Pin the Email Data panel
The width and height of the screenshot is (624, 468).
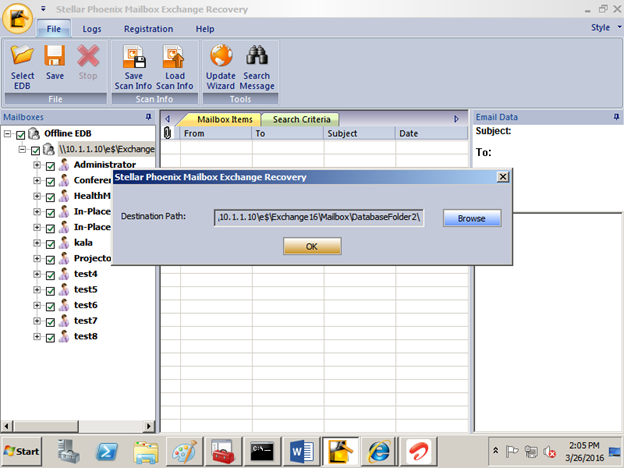(616, 117)
